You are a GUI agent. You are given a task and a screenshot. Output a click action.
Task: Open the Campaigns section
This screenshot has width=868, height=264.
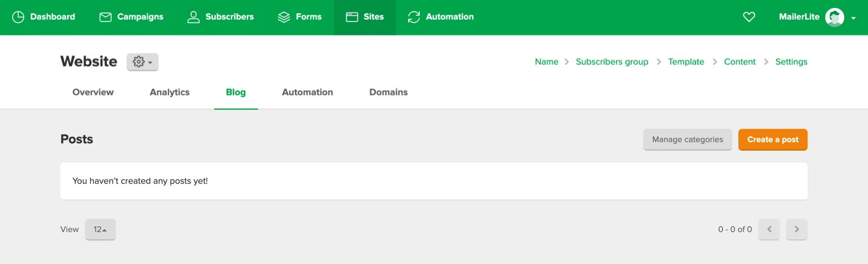131,17
